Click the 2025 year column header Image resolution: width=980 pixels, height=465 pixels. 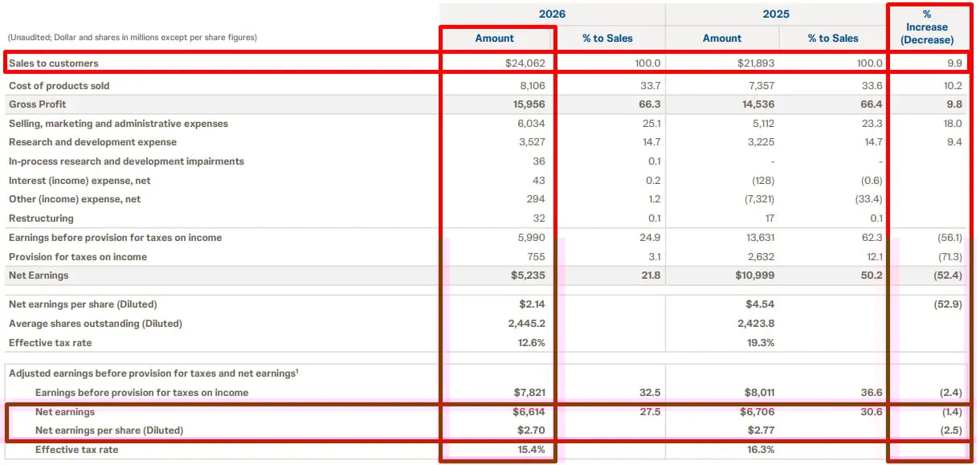[776, 14]
